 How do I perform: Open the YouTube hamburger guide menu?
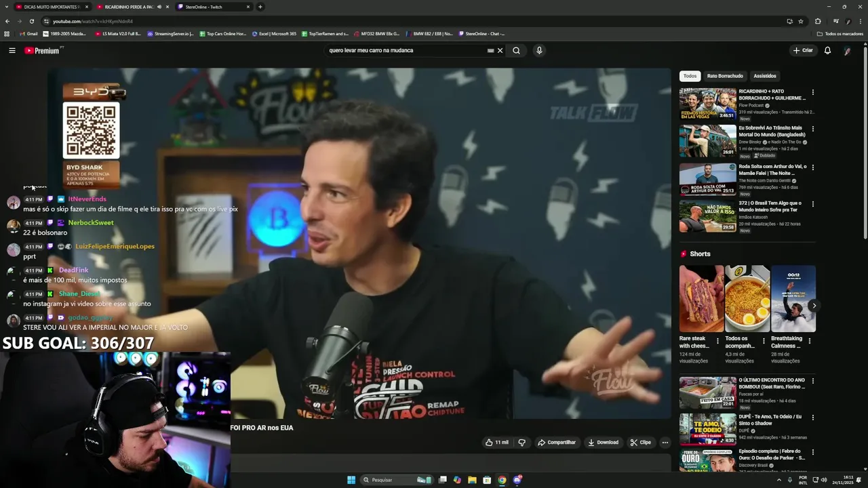tap(12, 50)
